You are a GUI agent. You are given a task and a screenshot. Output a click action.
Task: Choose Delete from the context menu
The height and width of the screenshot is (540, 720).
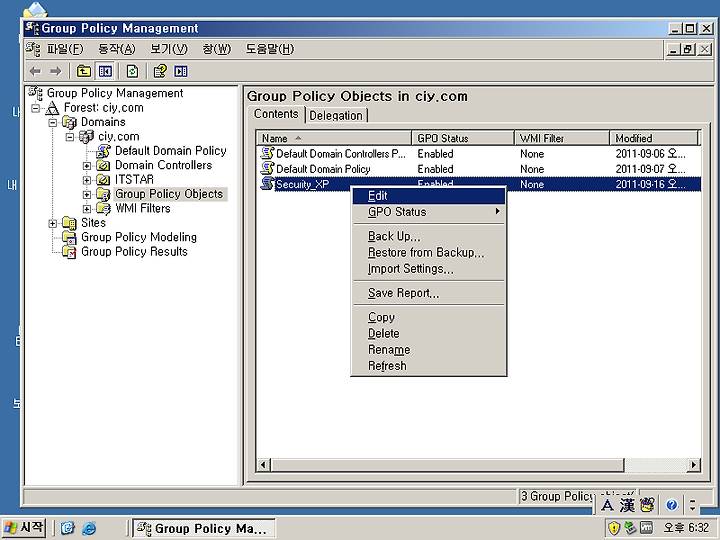pos(429,333)
